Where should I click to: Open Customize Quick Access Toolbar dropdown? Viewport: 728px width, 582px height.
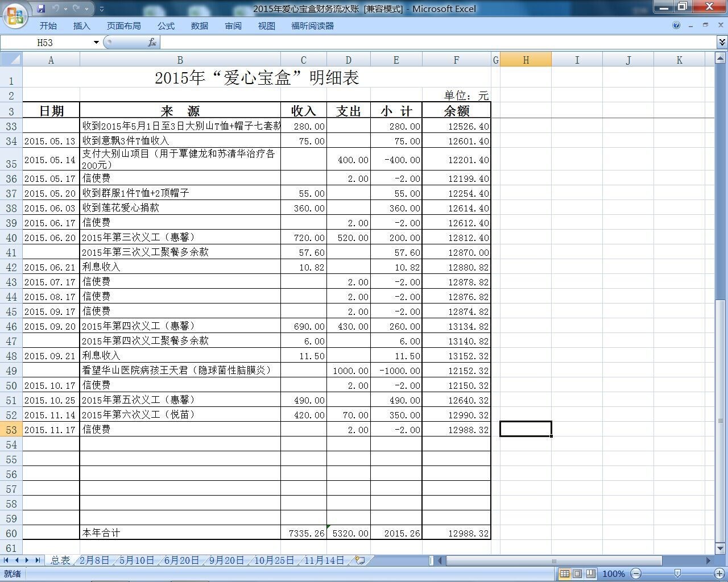[102, 9]
